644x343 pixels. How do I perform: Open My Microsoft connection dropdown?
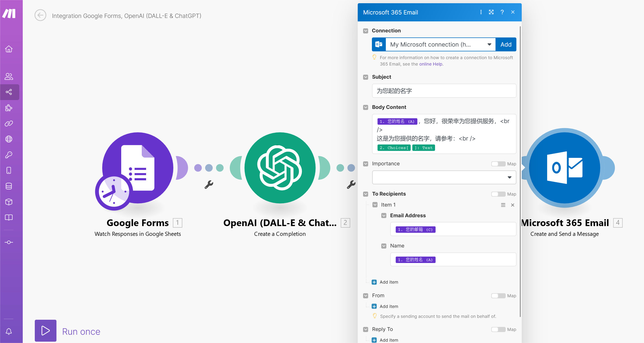pyautogui.click(x=440, y=44)
